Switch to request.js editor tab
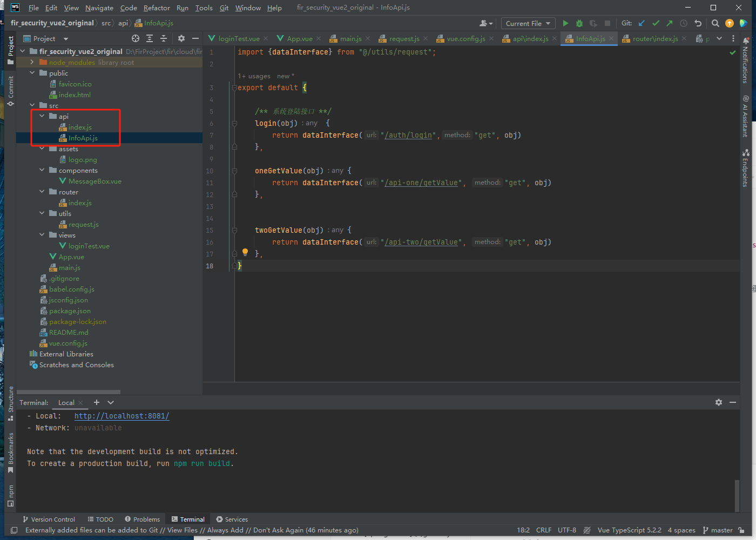Screen dimensions: 756x540 [404, 38]
